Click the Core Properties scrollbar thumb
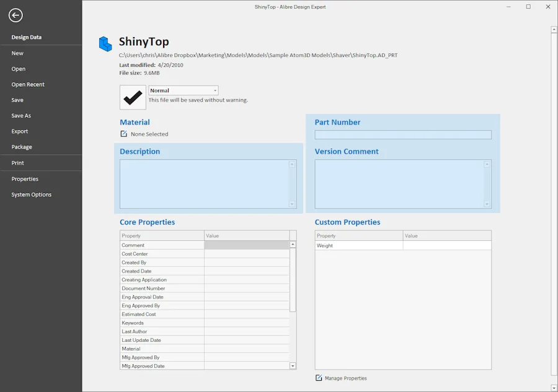This screenshot has height=392, width=558. pos(293,280)
